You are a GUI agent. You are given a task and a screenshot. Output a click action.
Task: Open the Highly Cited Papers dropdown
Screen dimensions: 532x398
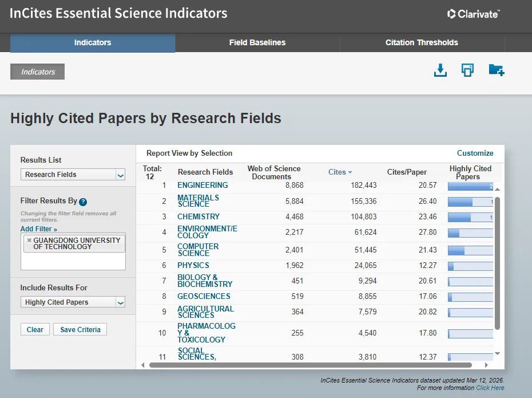tap(73, 302)
